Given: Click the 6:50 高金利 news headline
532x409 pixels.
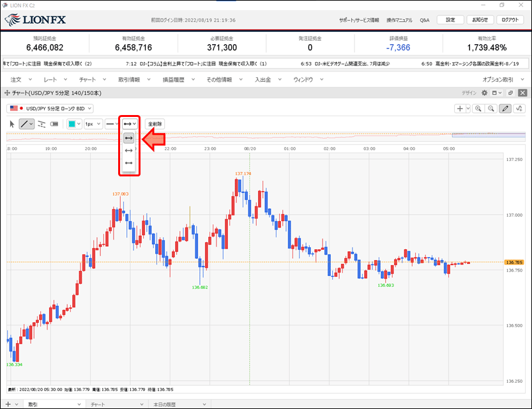Looking at the screenshot, I should (470, 64).
